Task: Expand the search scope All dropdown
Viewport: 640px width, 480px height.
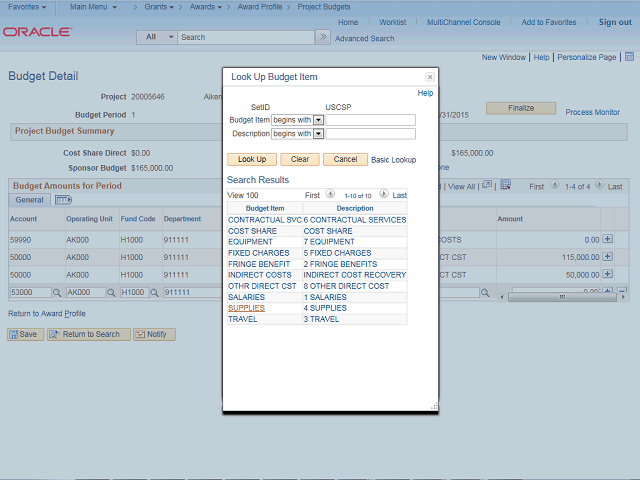Action: tap(157, 37)
